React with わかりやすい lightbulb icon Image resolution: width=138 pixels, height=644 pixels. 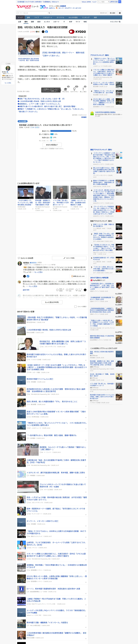(x=74, y=89)
